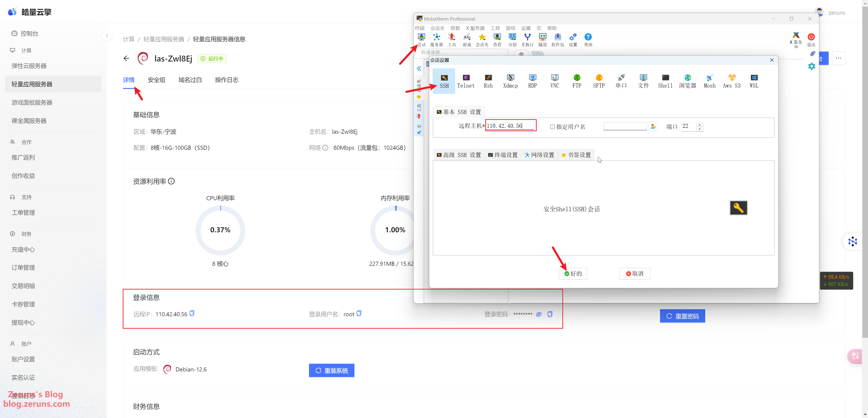Go back with the left arrow
This screenshot has height=418, width=868.
click(x=126, y=58)
